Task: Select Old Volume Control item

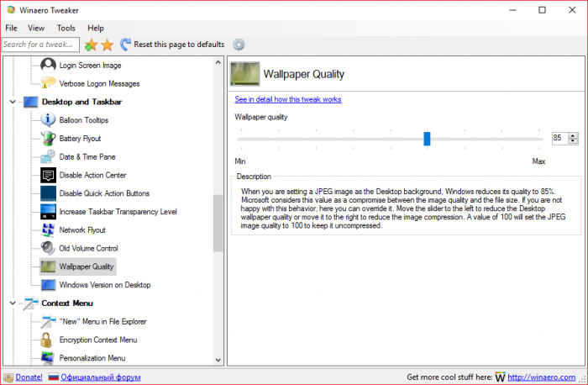Action: 88,249
